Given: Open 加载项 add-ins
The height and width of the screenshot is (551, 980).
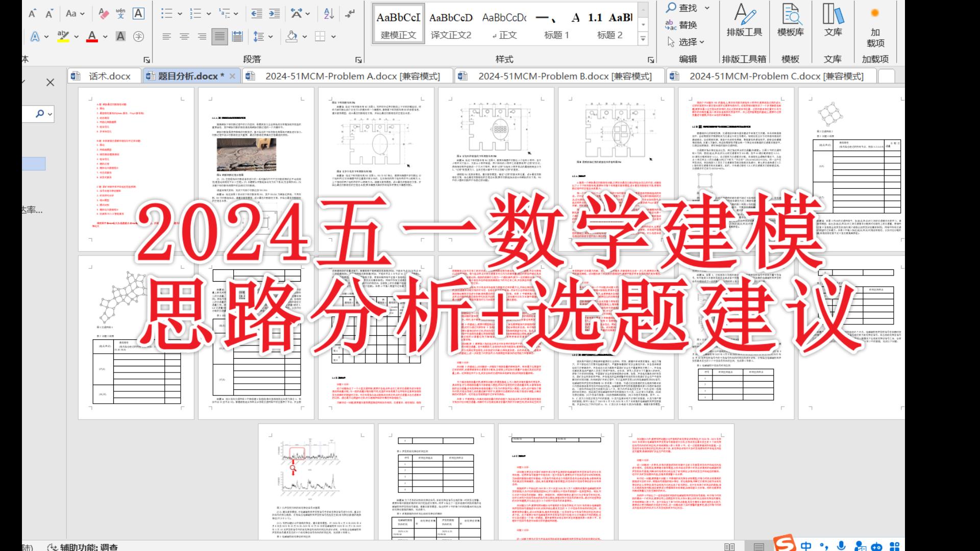Looking at the screenshot, I should pos(875,28).
